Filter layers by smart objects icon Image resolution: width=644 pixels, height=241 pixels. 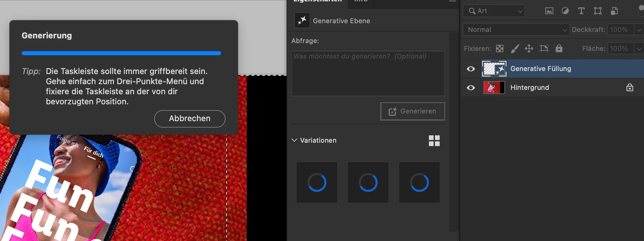(x=614, y=11)
